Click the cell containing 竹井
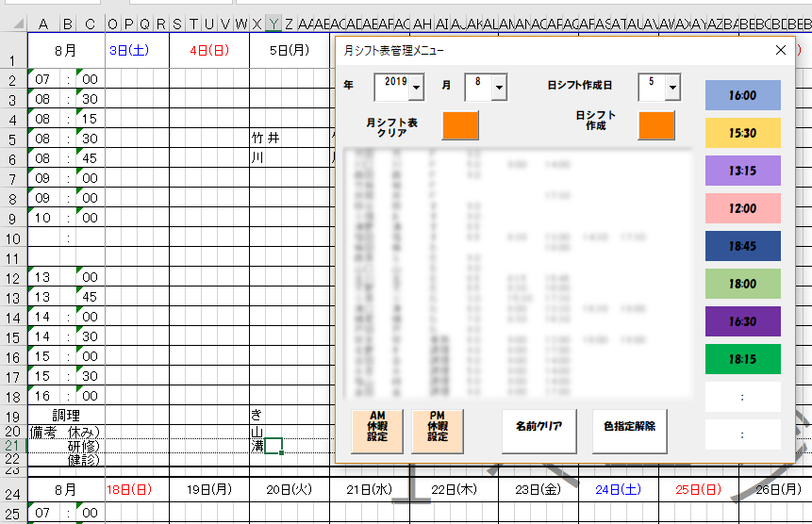 click(266, 139)
